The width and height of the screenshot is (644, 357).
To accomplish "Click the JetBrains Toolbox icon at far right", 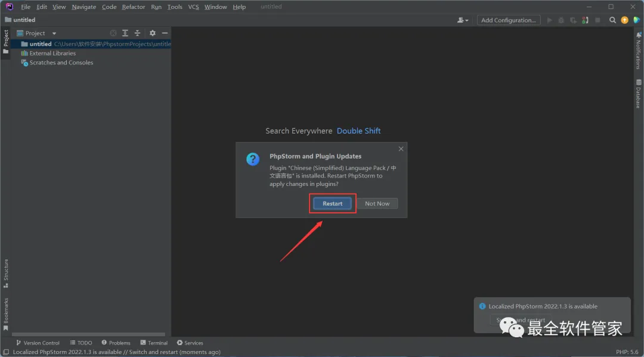I will tap(636, 20).
